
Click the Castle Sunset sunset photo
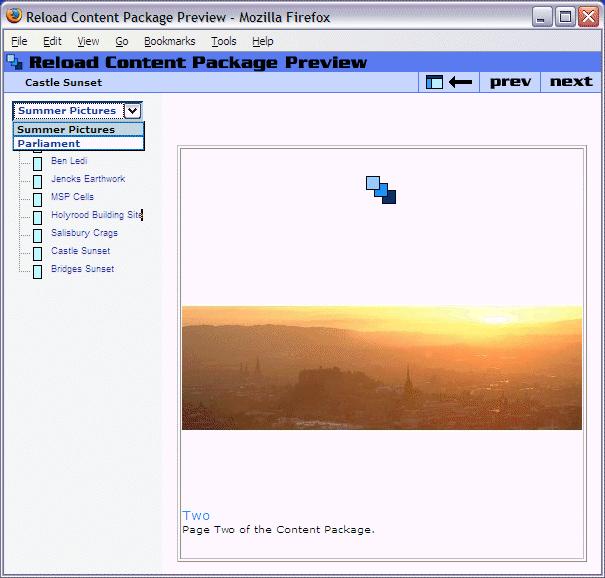tap(382, 368)
